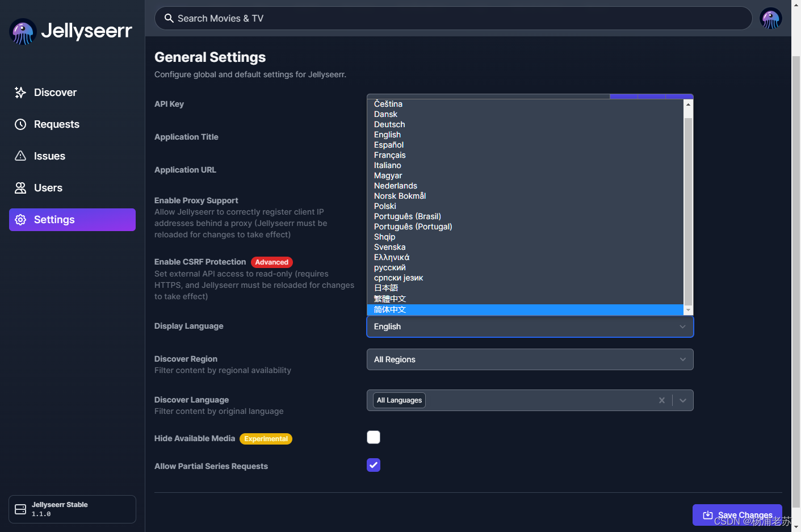The image size is (801, 532).
Task: Clear the All Languages selection with X
Action: [x=661, y=400]
